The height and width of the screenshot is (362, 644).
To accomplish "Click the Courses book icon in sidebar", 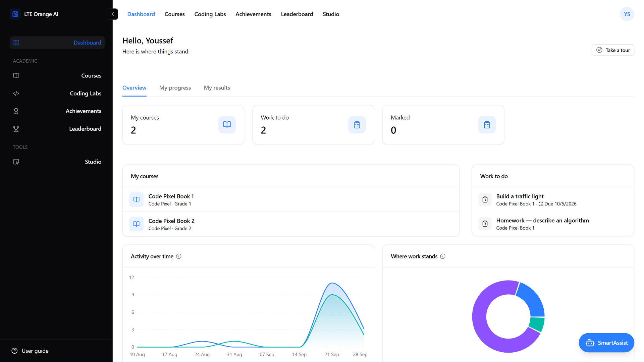I will pyautogui.click(x=16, y=75).
